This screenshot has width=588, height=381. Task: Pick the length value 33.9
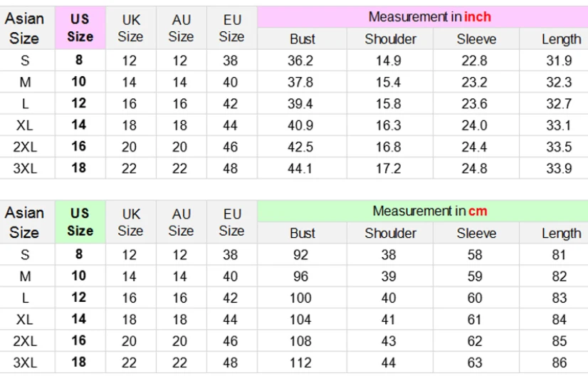559,169
